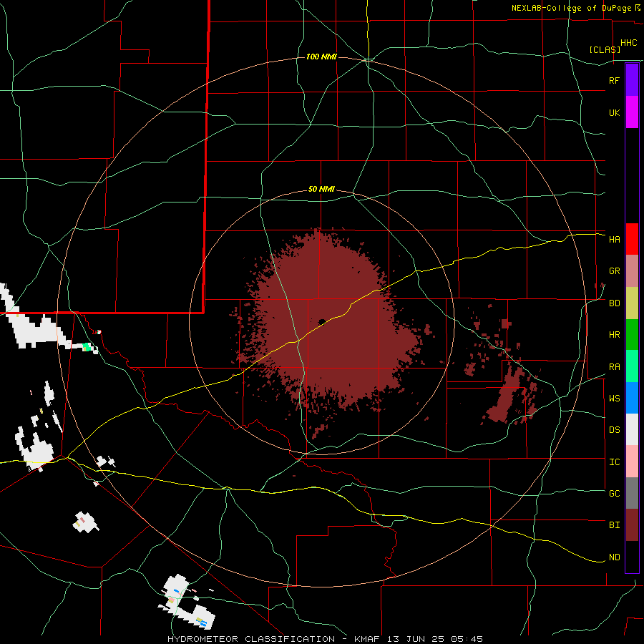Click the ND legend label

coord(614,557)
